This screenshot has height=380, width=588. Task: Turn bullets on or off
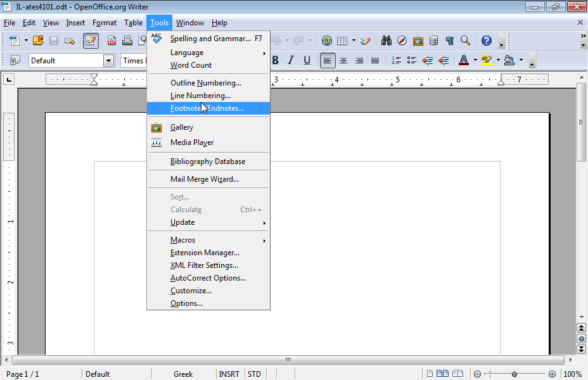point(412,60)
